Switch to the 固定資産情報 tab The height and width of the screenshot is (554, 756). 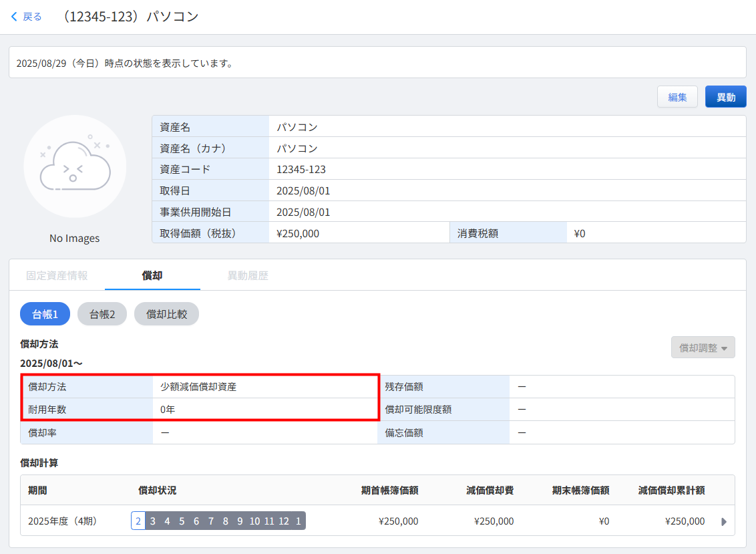[57, 275]
